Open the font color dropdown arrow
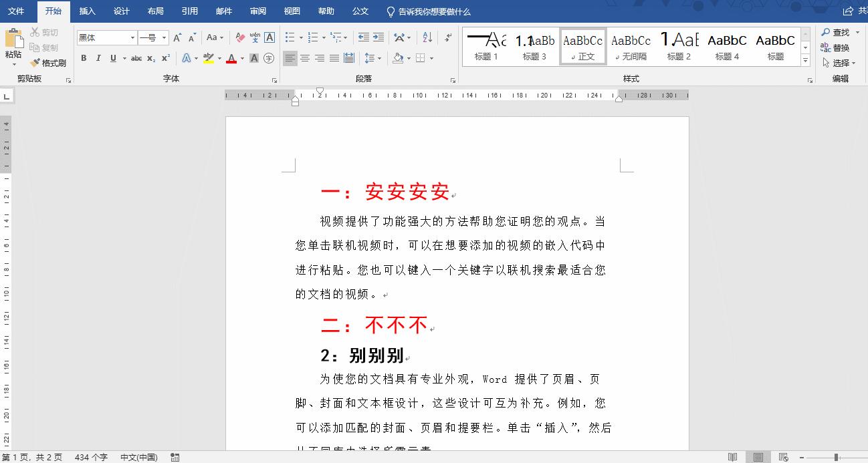Viewport: 868px width, 463px height. point(242,59)
